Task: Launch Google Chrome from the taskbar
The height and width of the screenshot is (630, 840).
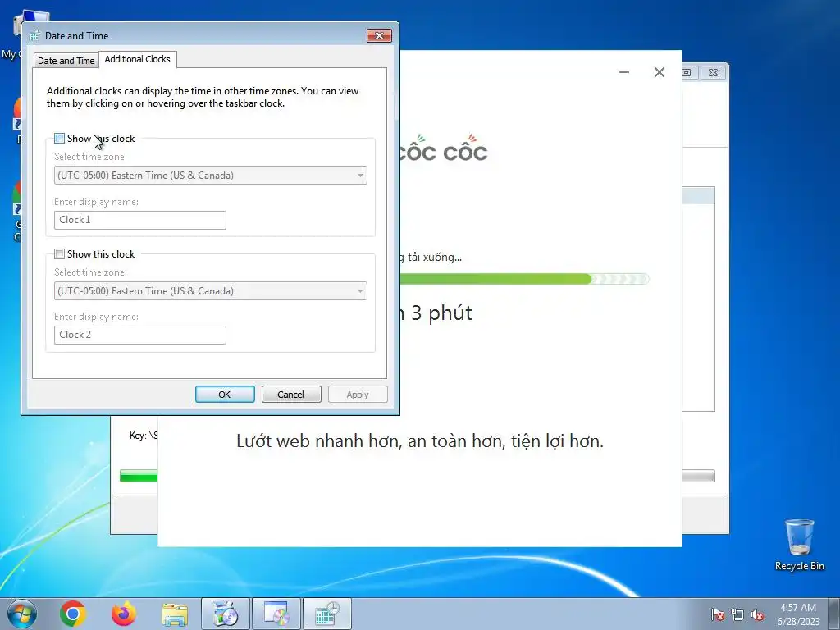Action: pyautogui.click(x=73, y=614)
